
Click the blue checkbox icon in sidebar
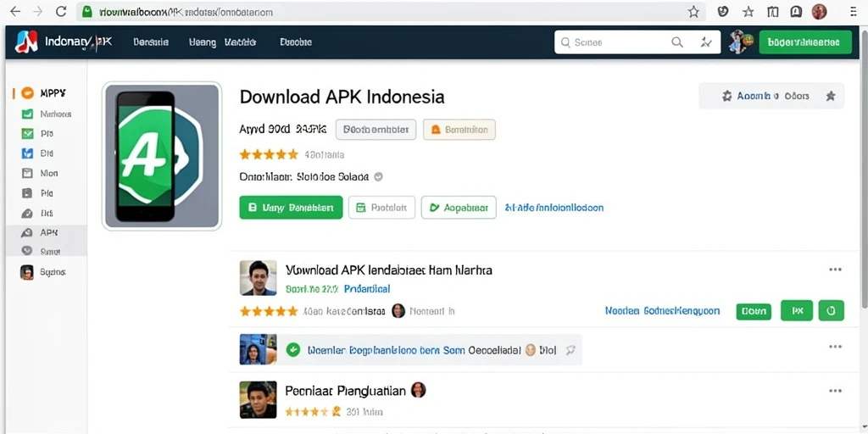tap(27, 153)
